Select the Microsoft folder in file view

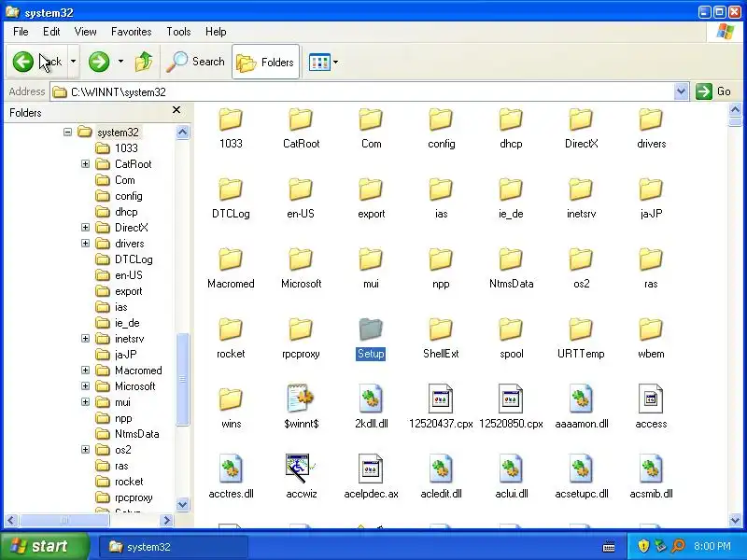pos(301,259)
